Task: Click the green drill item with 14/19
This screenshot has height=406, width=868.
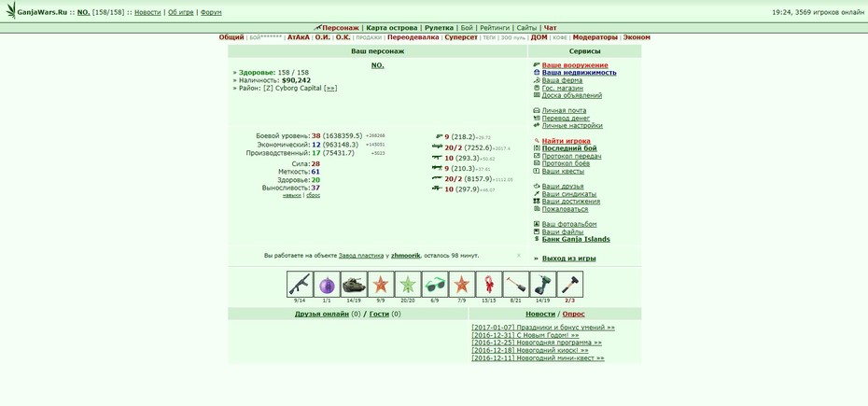Action: click(x=543, y=284)
